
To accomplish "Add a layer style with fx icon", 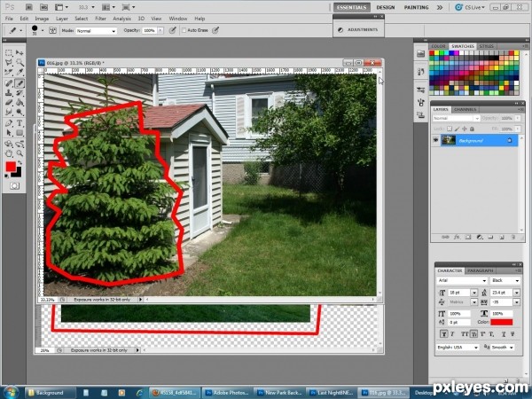I will point(457,237).
